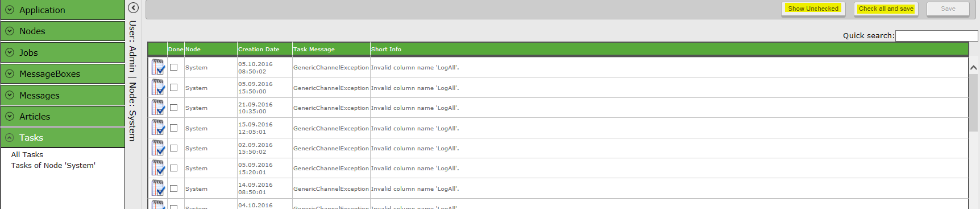This screenshot has height=209, width=980.
Task: Open task icon for 14.09.2016 08:50:01 row
Action: 158,188
